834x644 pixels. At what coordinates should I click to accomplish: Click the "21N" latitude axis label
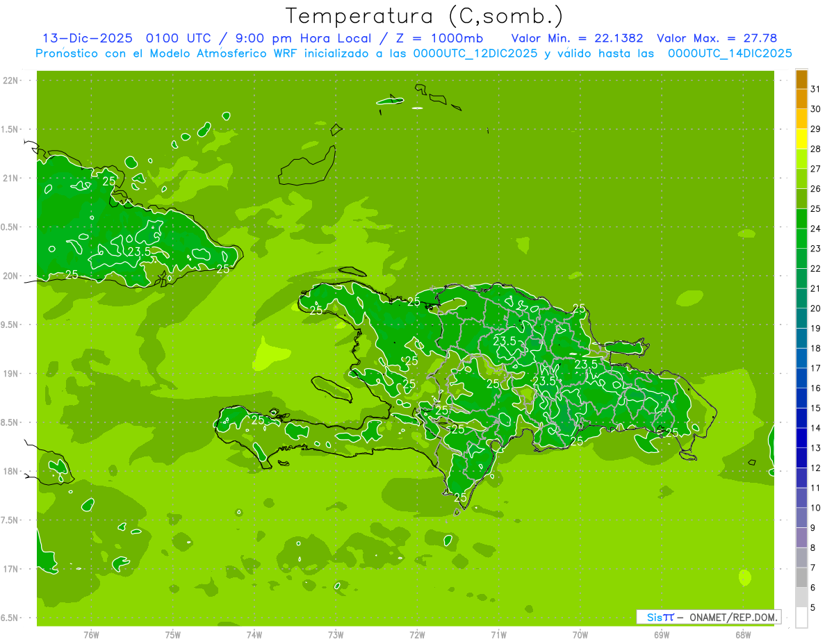pos(11,178)
